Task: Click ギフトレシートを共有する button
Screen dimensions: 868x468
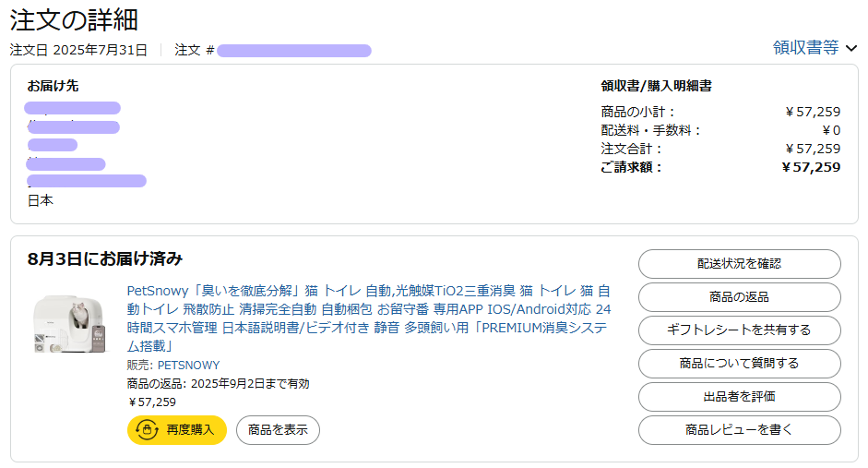Action: (739, 330)
